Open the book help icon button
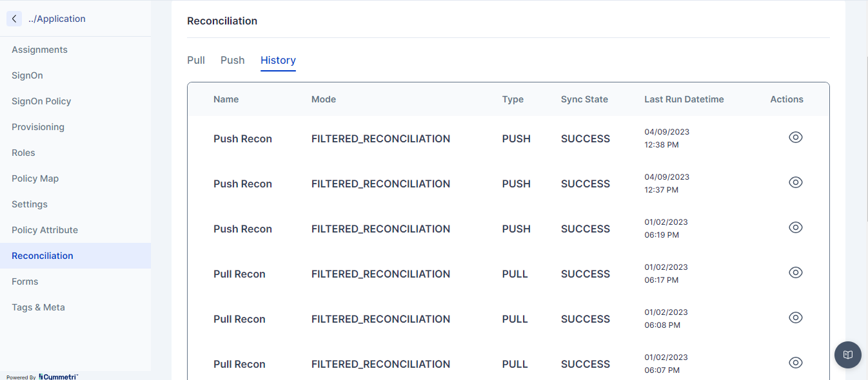This screenshot has width=868, height=380. [x=847, y=355]
